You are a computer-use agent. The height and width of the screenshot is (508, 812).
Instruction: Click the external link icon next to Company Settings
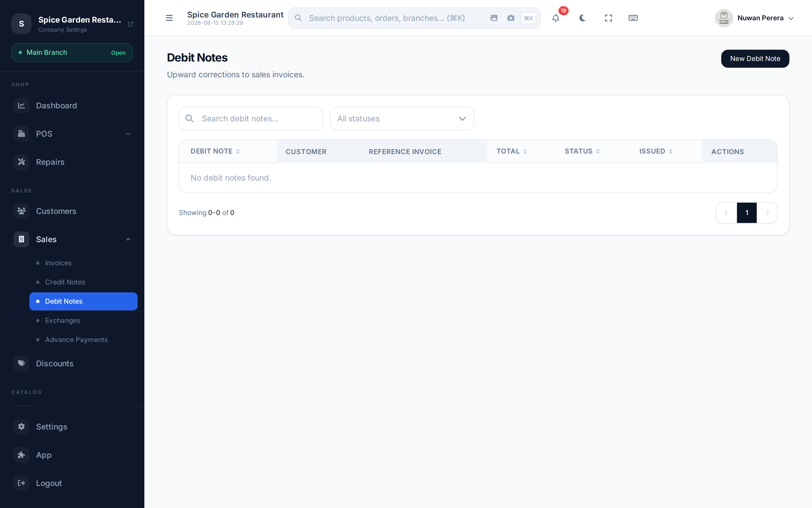(131, 24)
